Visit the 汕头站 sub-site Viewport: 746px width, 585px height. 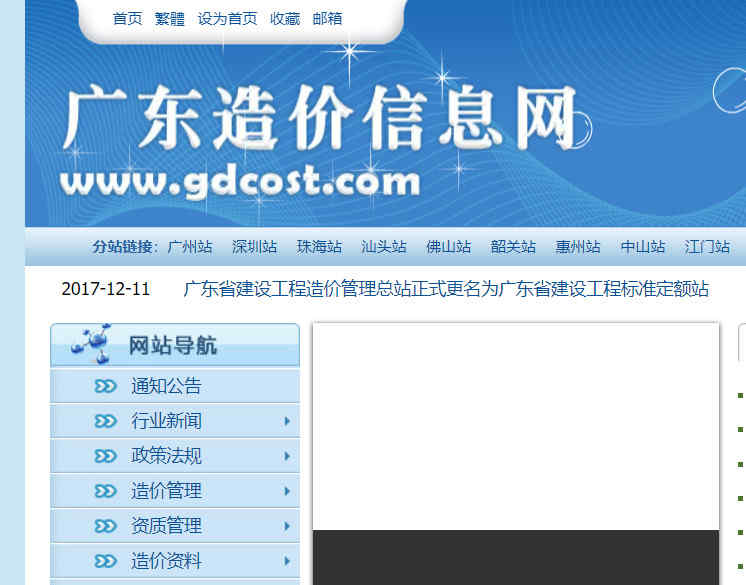pos(383,247)
